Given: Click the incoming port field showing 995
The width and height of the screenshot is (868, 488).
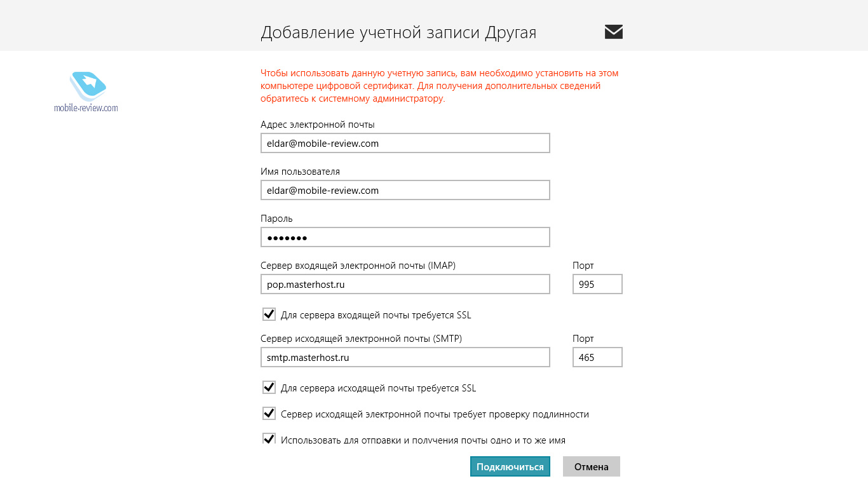Looking at the screenshot, I should [597, 284].
